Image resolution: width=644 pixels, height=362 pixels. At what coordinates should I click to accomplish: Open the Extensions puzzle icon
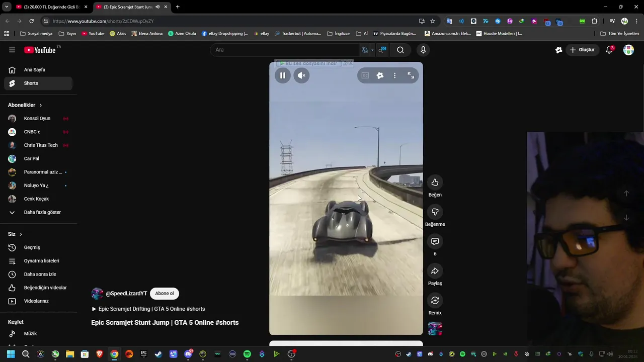pos(595,21)
